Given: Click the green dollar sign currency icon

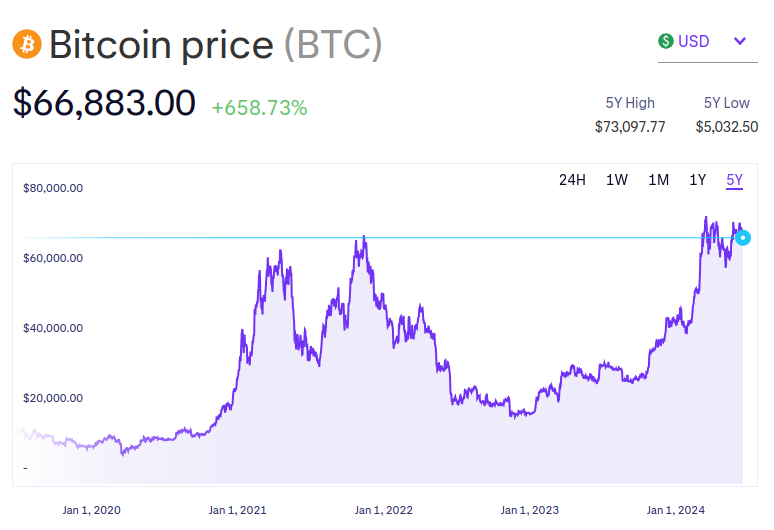Looking at the screenshot, I should 666,41.
